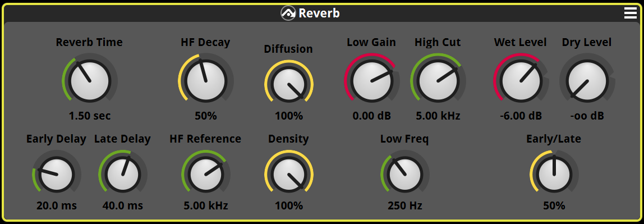Click the High Cut label

click(x=438, y=42)
